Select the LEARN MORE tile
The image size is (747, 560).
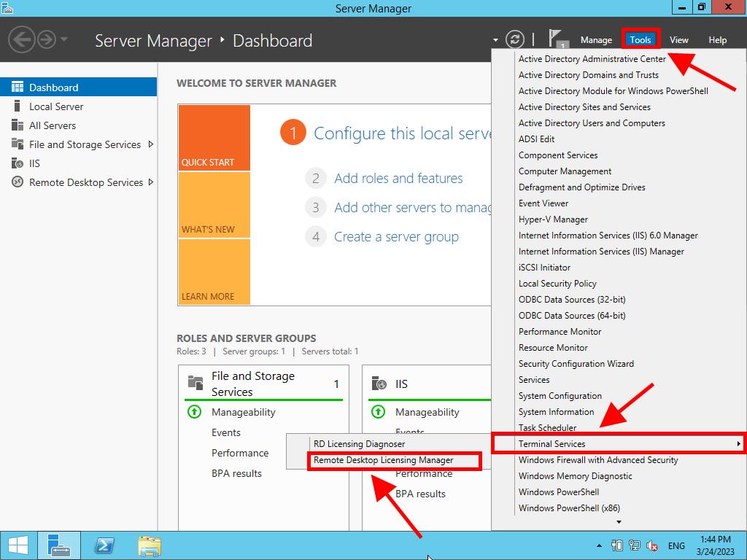[214, 272]
